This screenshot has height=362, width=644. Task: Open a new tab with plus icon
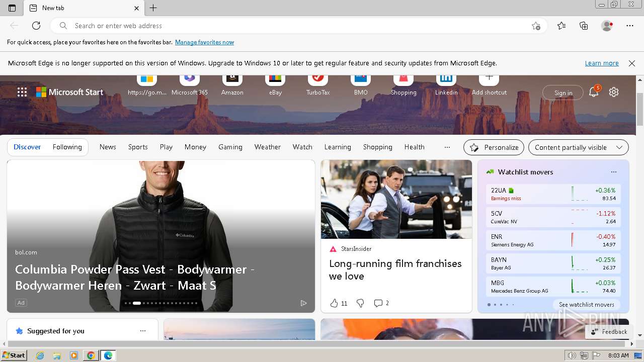click(x=153, y=8)
